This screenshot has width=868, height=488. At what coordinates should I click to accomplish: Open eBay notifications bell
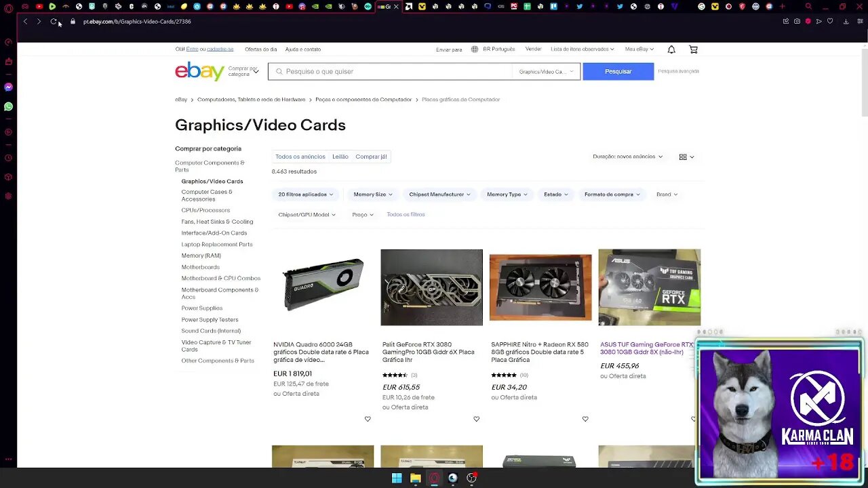(x=671, y=49)
